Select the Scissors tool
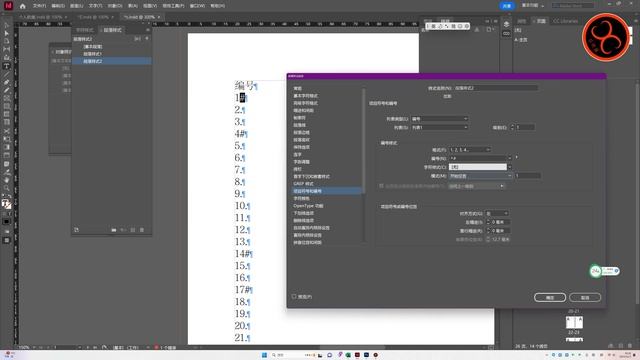 [x=7, y=131]
